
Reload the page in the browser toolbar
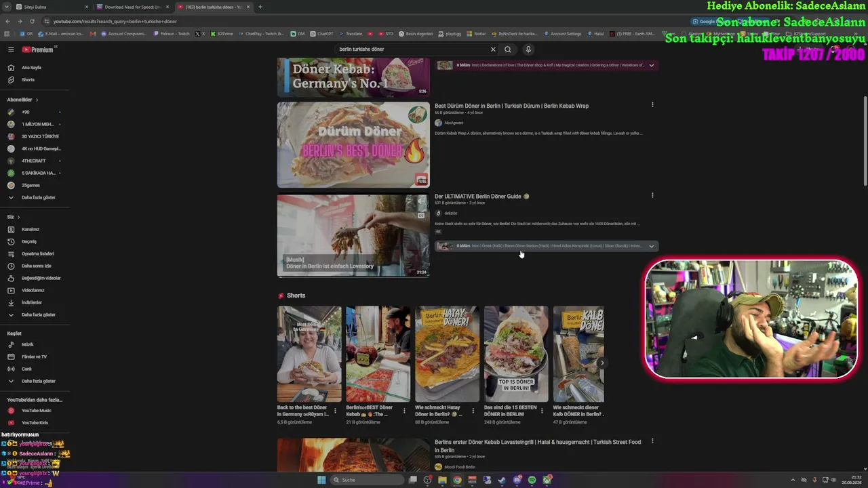(x=31, y=21)
